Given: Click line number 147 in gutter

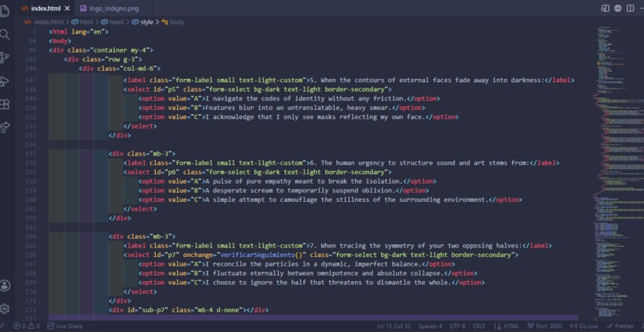Looking at the screenshot, I should (x=33, y=81).
